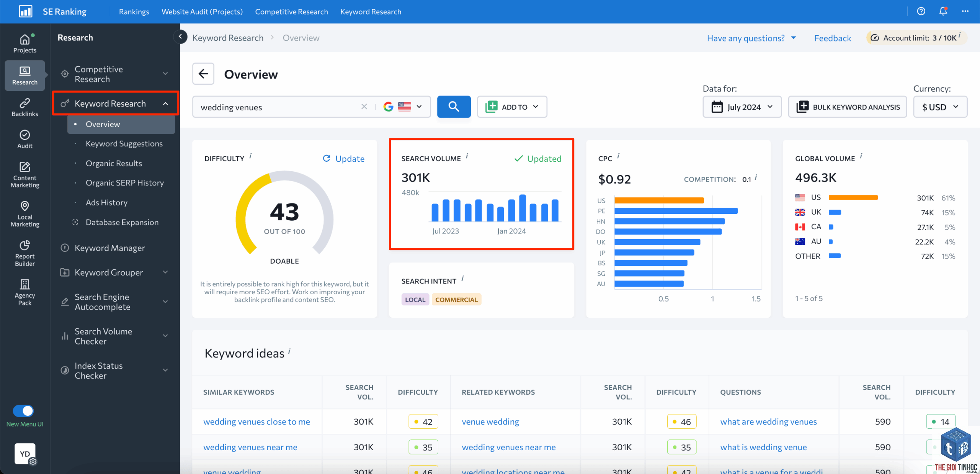Screen dimensions: 980x474
Task: Open notifications bell icon
Action: 943,11
